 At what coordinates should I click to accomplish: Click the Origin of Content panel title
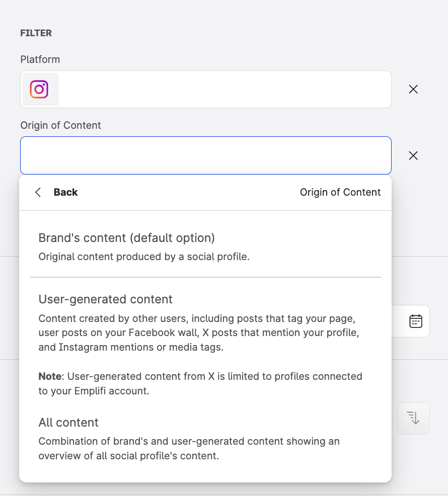[340, 192]
